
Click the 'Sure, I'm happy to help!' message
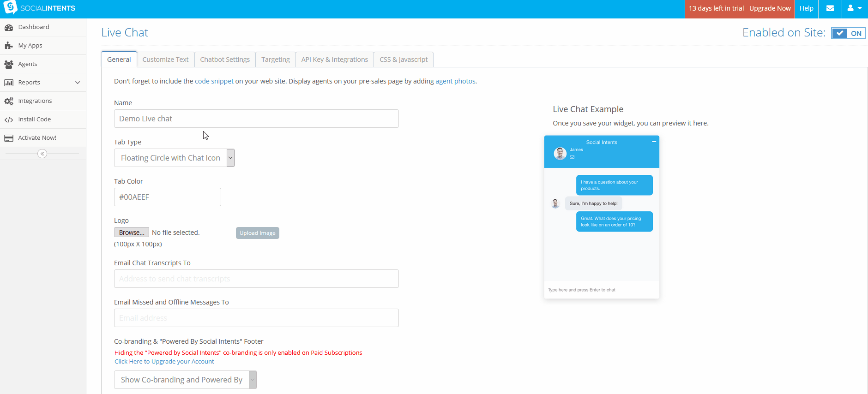[x=594, y=203]
